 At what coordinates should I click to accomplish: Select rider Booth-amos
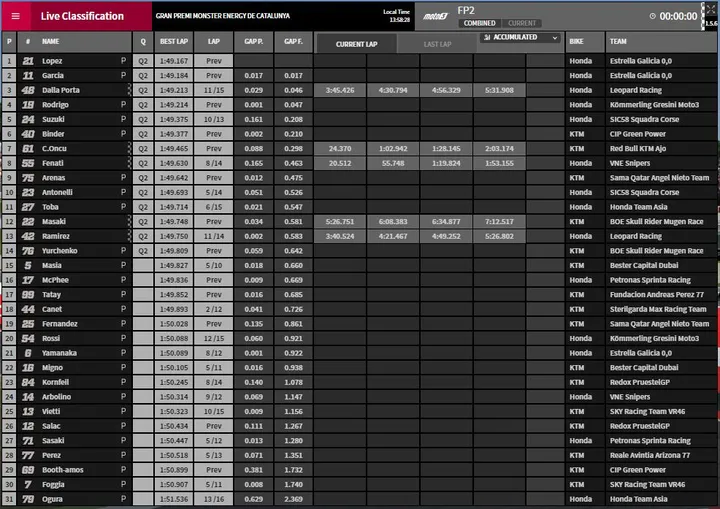click(x=63, y=470)
